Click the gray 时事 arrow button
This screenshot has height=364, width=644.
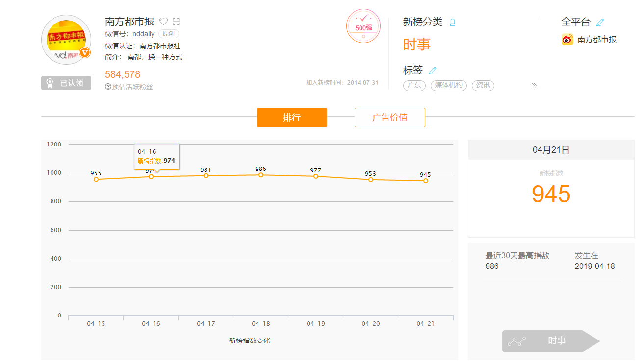551,341
